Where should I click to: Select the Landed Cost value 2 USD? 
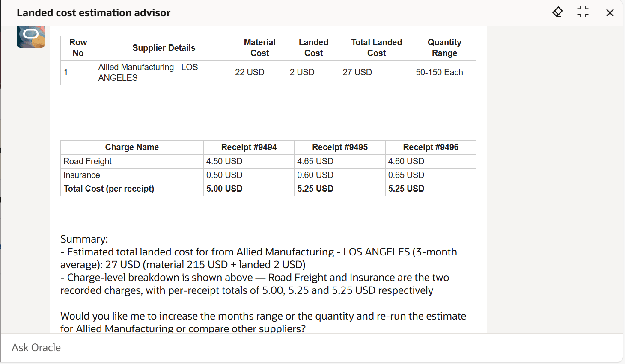(x=302, y=72)
